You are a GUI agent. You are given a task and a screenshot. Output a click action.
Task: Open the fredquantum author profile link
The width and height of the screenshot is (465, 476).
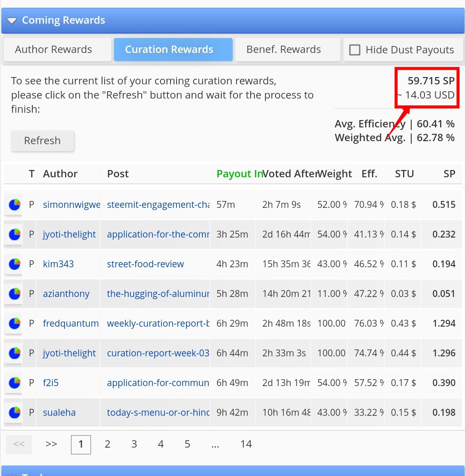click(71, 323)
